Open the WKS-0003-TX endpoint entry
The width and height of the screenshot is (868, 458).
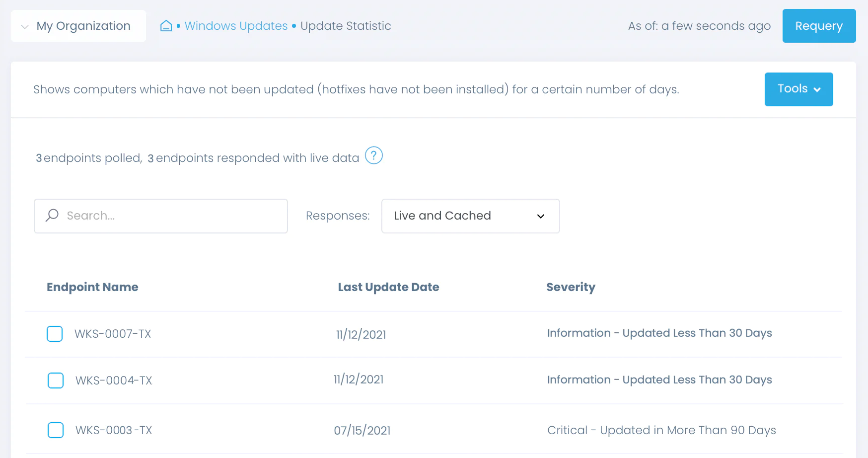(113, 430)
